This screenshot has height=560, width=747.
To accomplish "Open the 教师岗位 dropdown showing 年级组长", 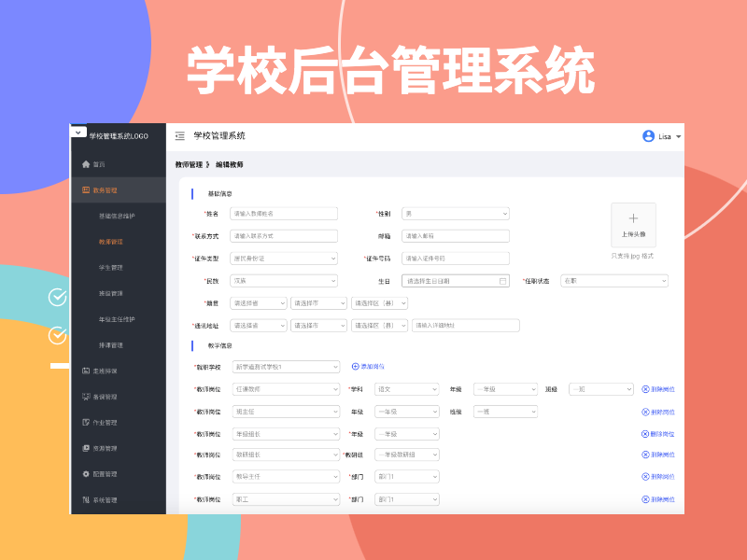I will coord(286,434).
